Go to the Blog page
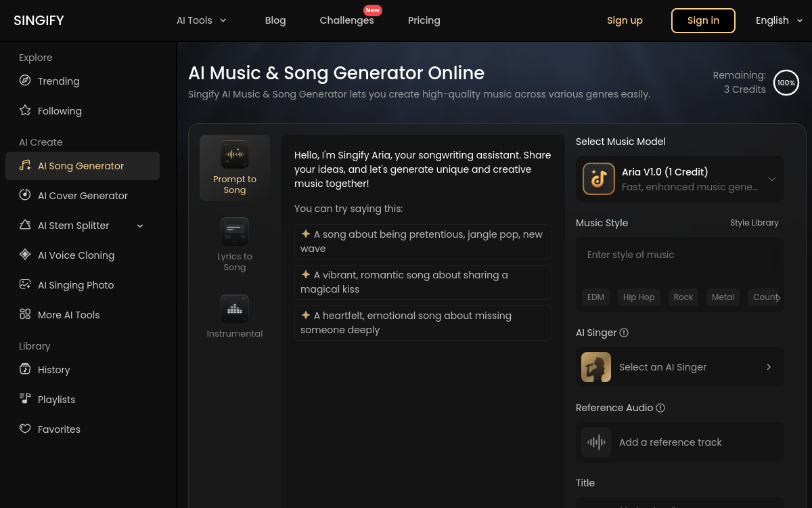812x508 pixels. tap(275, 20)
